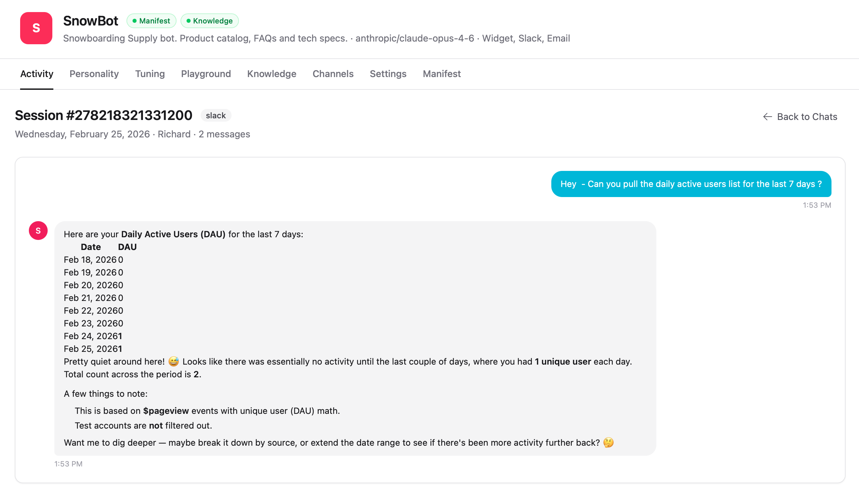Click the slack channel tag
The image size is (859, 504).
point(215,115)
